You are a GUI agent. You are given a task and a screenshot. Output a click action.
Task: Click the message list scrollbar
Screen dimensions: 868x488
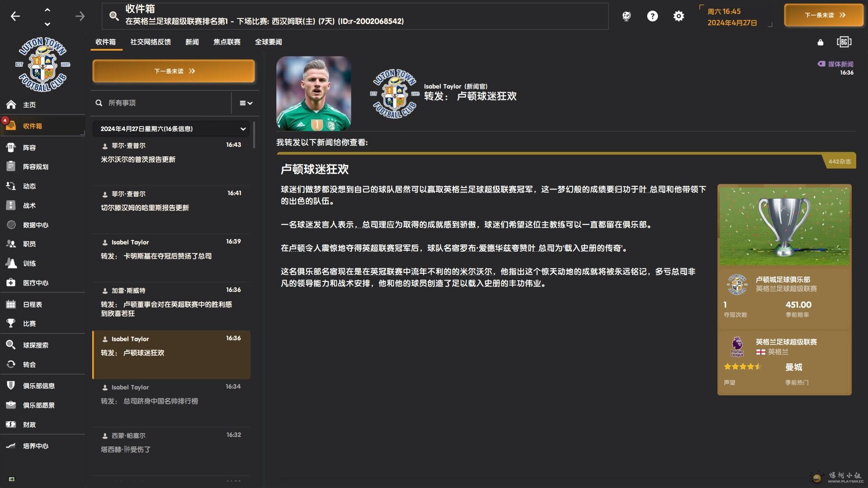pyautogui.click(x=254, y=135)
